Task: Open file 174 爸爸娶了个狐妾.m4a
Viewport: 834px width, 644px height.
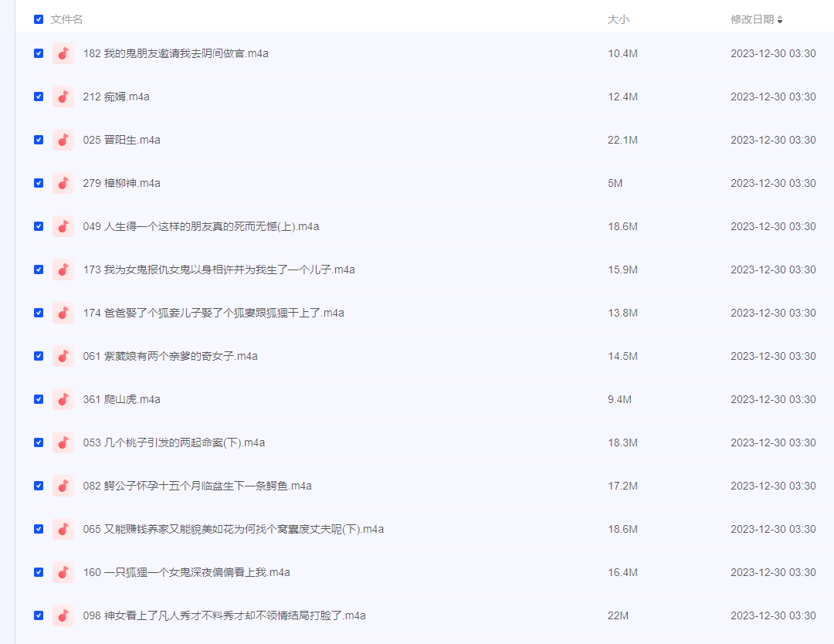Action: click(213, 313)
